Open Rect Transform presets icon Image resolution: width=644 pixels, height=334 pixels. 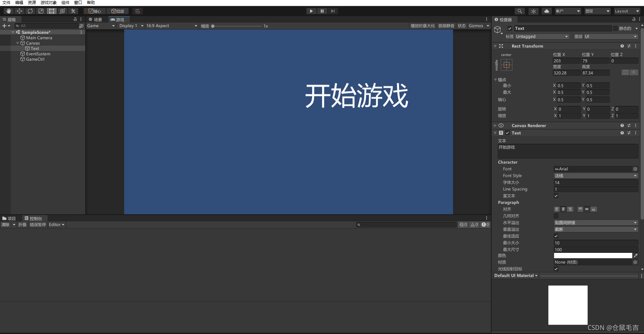(629, 46)
